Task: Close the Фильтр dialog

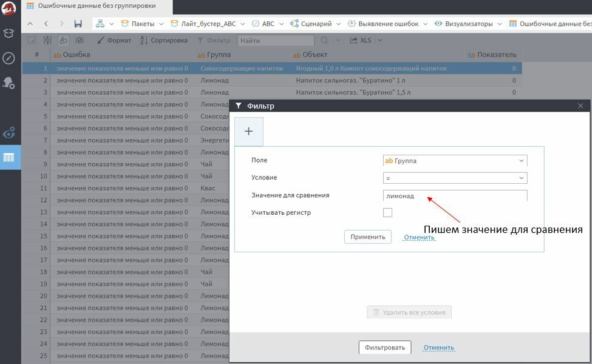Action: 580,106
